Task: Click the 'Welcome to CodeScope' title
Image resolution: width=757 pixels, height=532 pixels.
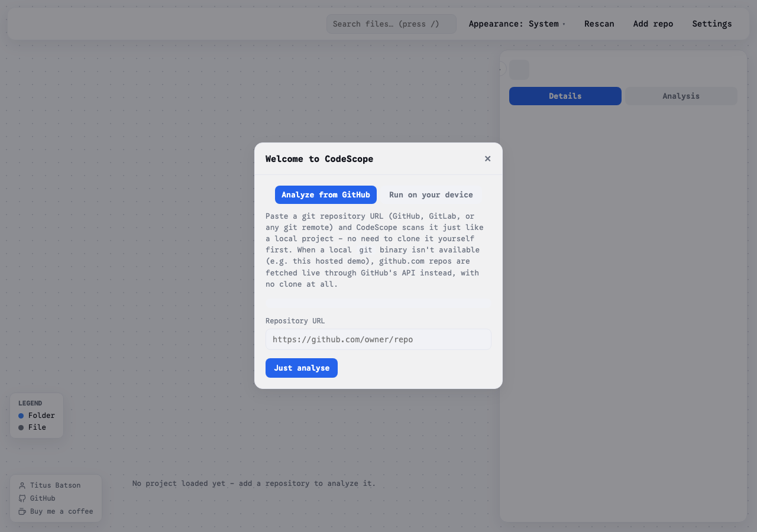Action: tap(319, 159)
